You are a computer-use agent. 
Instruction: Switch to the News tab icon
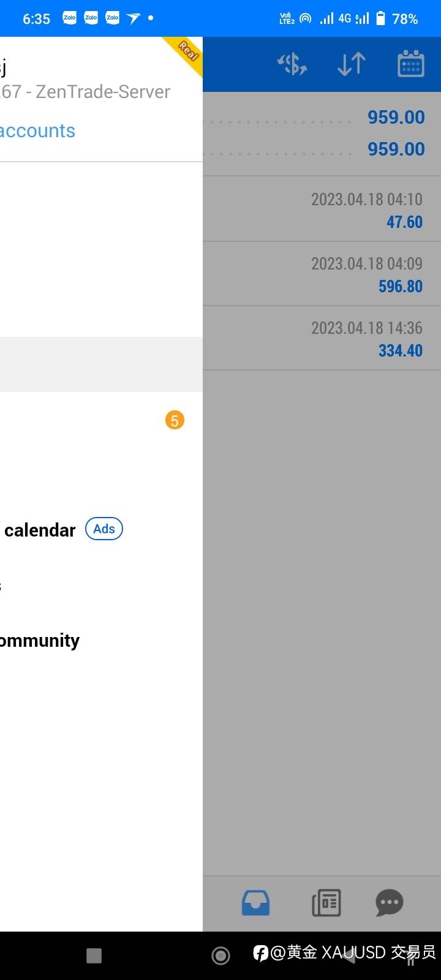click(326, 903)
